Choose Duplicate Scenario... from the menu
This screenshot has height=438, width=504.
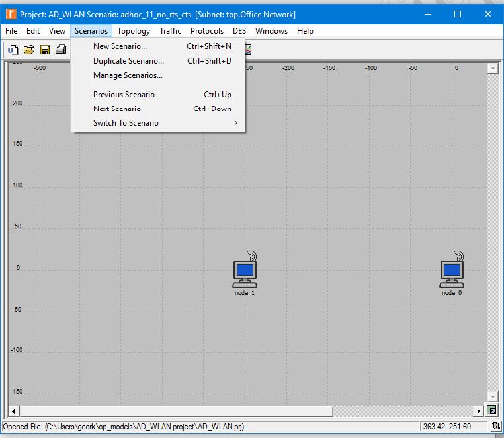point(158,60)
